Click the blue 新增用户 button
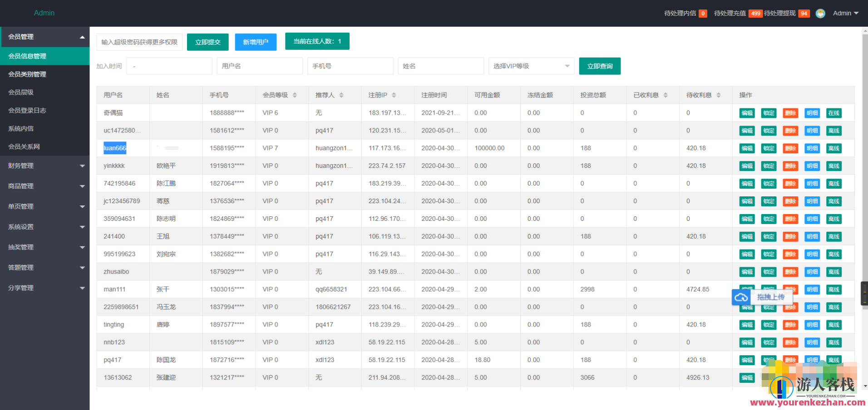This screenshot has width=868, height=410. (256, 42)
